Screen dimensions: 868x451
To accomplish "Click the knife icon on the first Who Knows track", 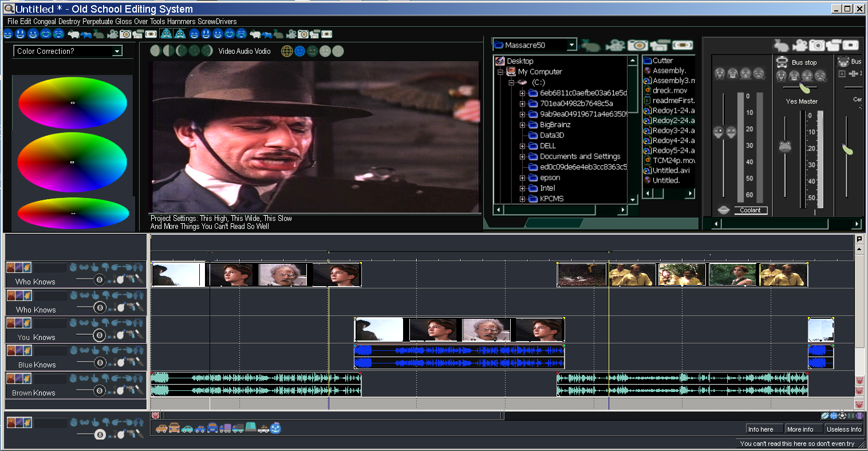I will pos(140,279).
